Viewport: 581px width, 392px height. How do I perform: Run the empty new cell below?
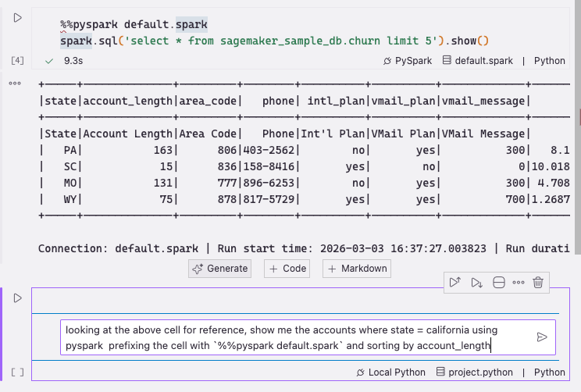click(17, 298)
